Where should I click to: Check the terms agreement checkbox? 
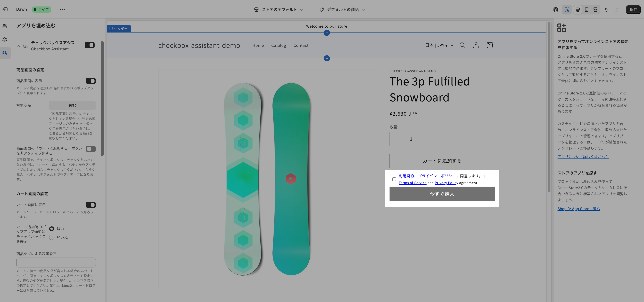click(x=394, y=179)
